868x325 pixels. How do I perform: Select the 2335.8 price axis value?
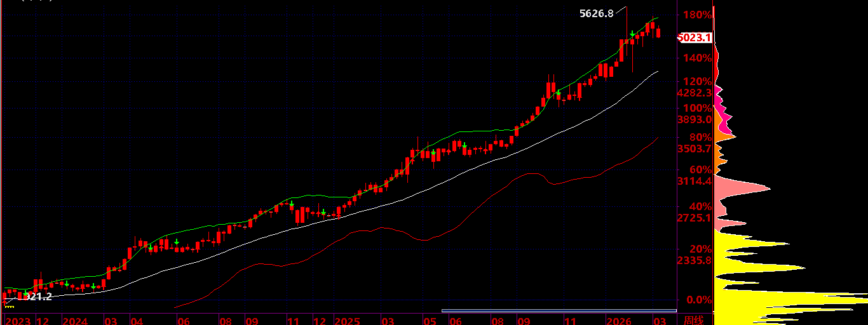click(x=694, y=260)
